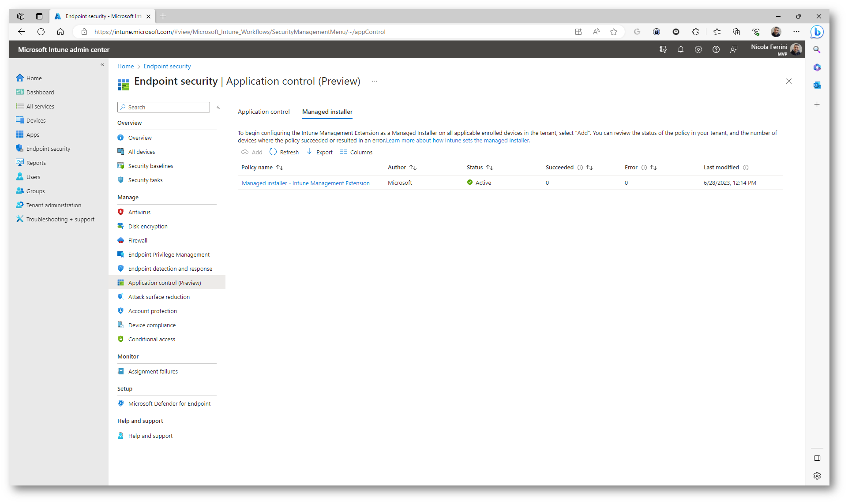The height and width of the screenshot is (504, 848).
Task: Switch to Application control tab
Action: [x=263, y=112]
